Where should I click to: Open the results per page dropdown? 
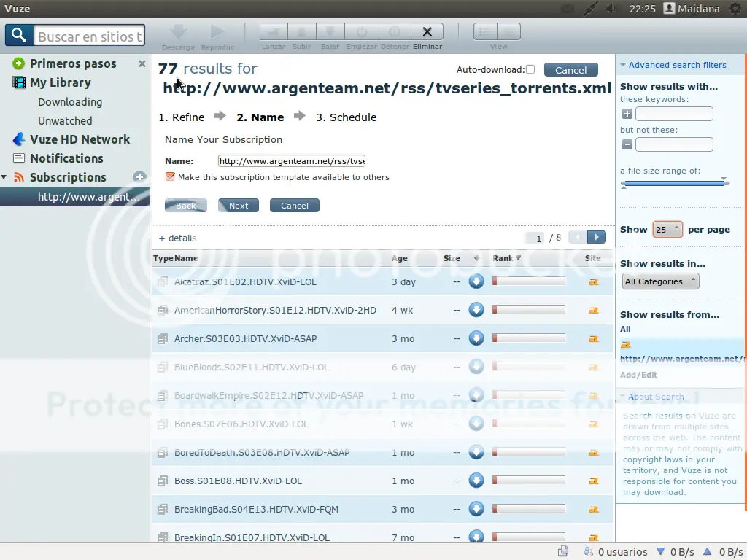coord(667,230)
